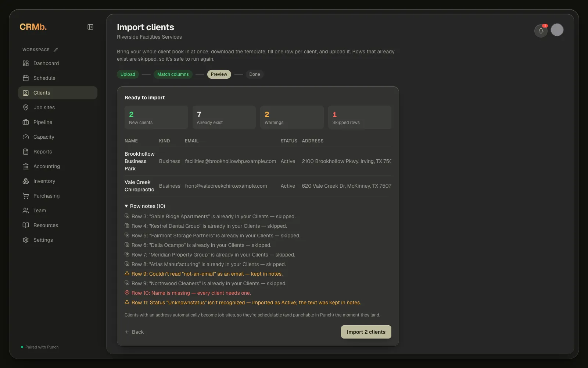
Task: Click the Resources book icon
Action: [x=26, y=225]
